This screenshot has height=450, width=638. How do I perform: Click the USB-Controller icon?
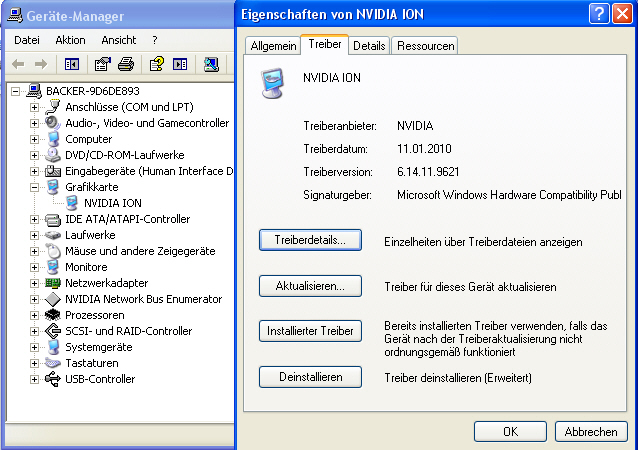point(53,379)
